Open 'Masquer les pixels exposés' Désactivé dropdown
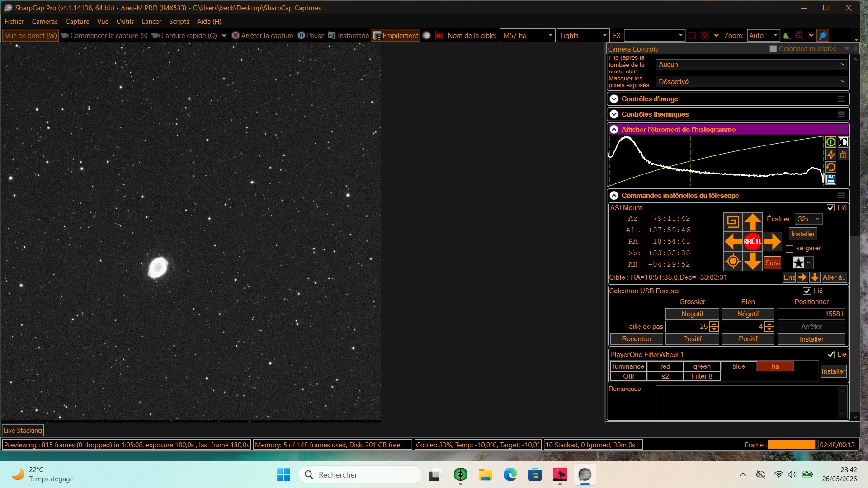Viewport: 868px width, 488px height. [751, 82]
